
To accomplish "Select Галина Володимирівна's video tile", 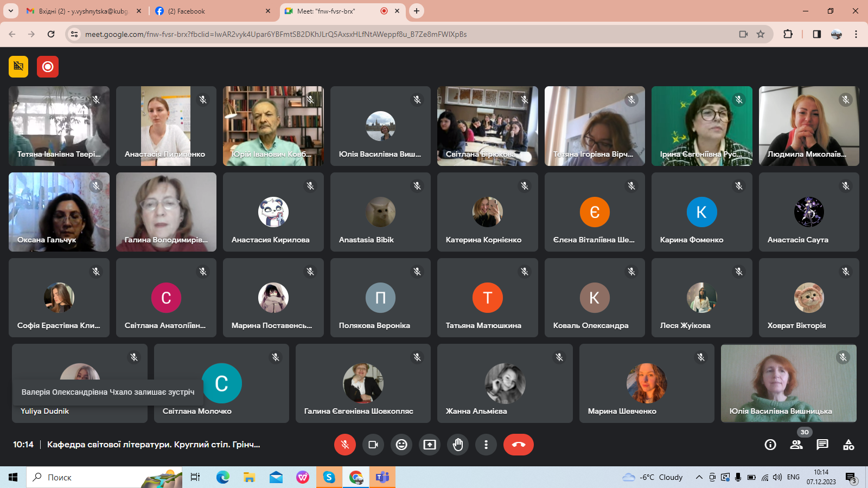I will click(166, 212).
